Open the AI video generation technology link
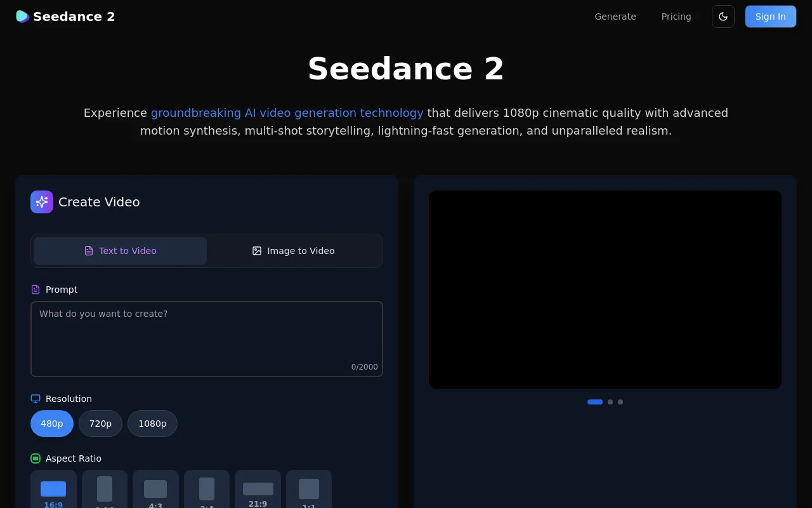Screen dimensions: 812x508 tap(287, 112)
